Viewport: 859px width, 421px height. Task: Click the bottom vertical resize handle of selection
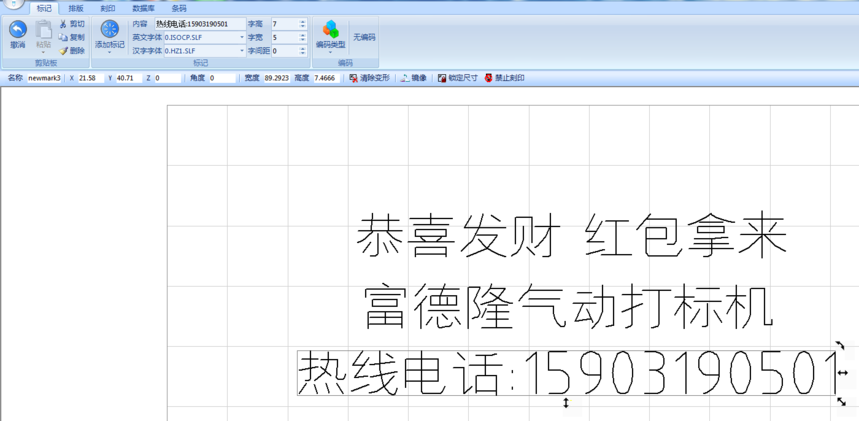(566, 403)
